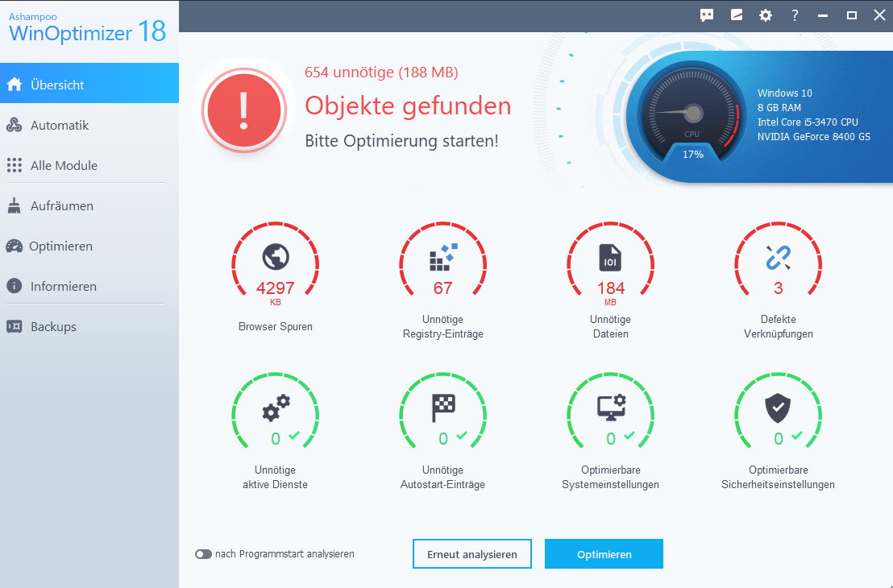Click the Defekte Verknüpfungen broken link icon
This screenshot has height=588, width=893.
(x=778, y=258)
